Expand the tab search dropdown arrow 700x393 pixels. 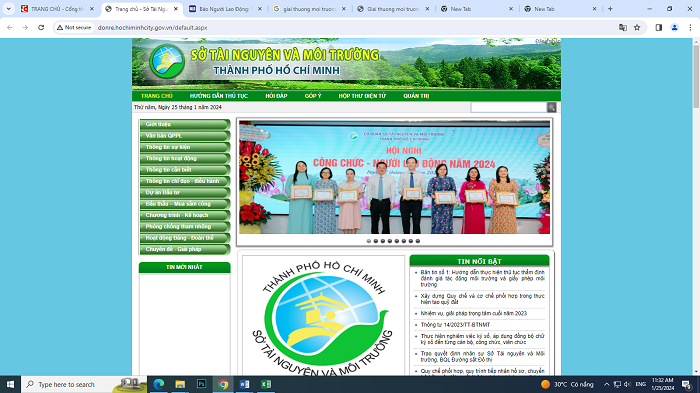tap(8, 8)
